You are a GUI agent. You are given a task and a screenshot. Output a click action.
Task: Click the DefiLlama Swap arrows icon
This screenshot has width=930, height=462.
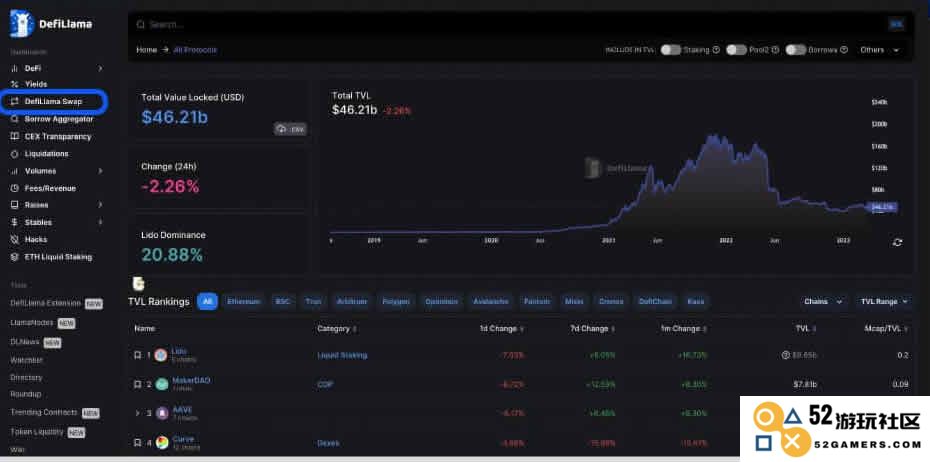[x=15, y=101]
